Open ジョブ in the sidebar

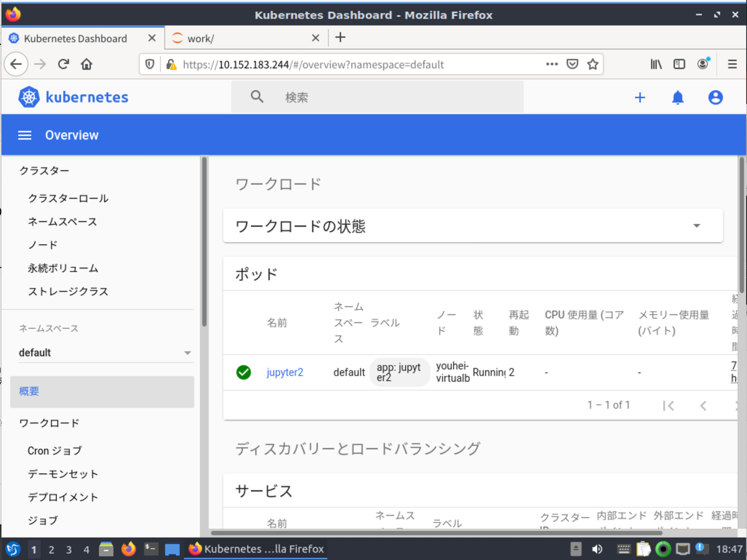[x=42, y=520]
